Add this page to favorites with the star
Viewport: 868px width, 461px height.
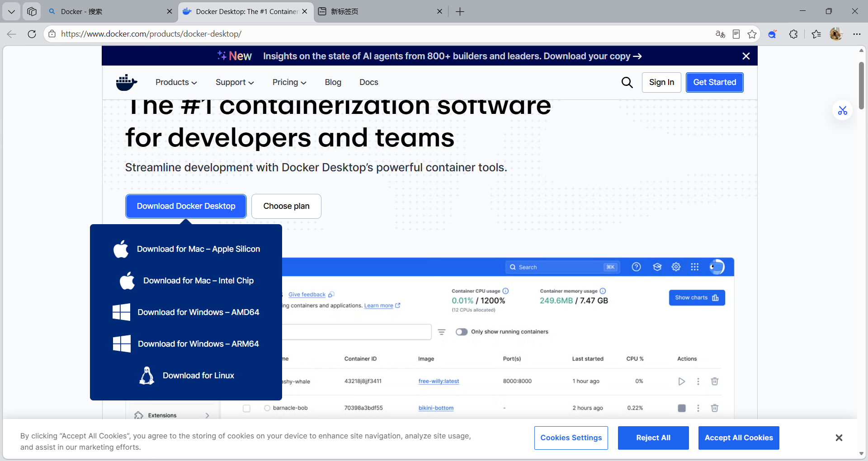752,34
